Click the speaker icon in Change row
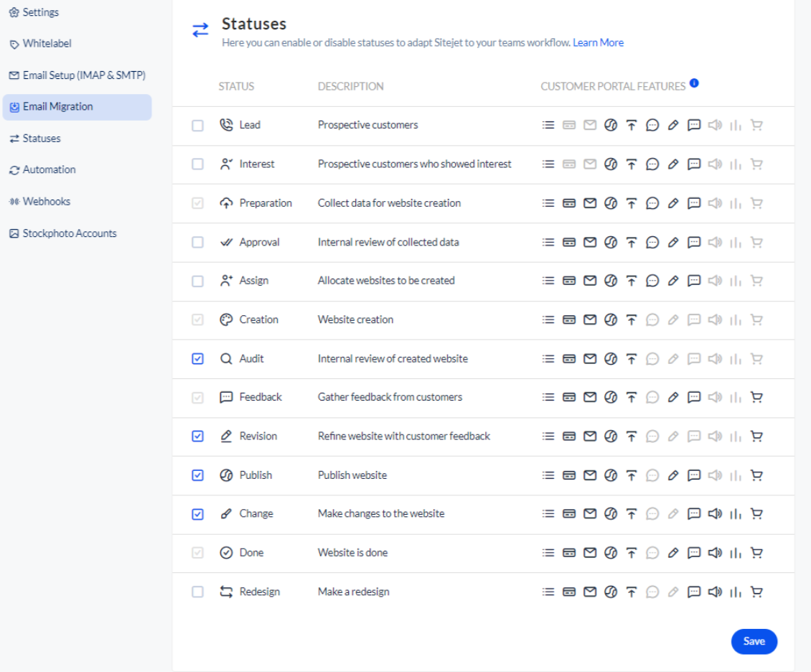The width and height of the screenshot is (811, 672). click(714, 514)
